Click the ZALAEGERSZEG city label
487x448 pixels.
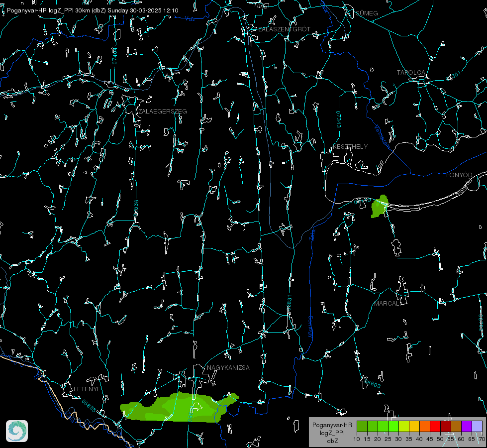tap(163, 112)
